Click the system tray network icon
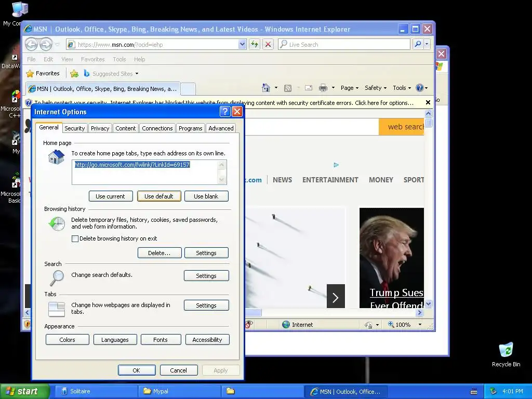This screenshot has width=532, height=399. pos(494,391)
